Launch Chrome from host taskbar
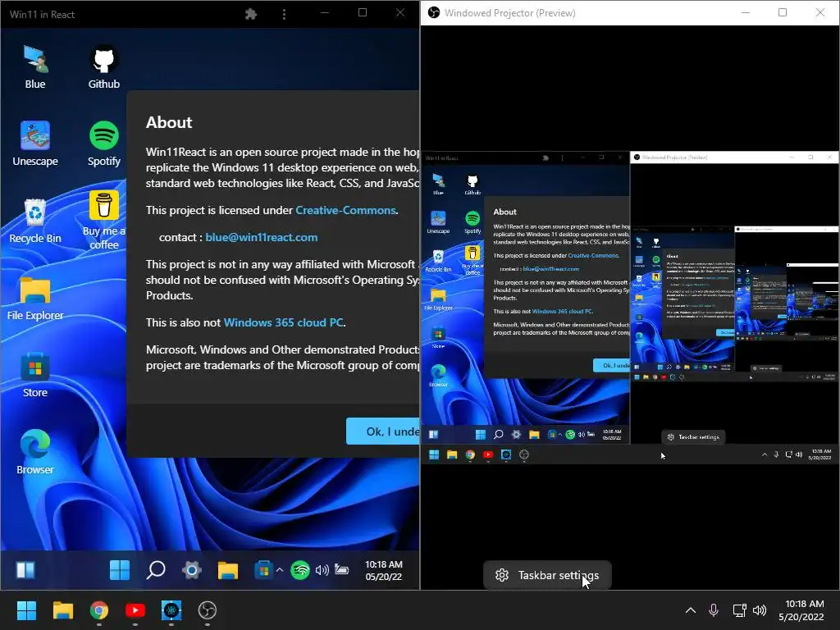Image resolution: width=840 pixels, height=630 pixels. (x=99, y=610)
